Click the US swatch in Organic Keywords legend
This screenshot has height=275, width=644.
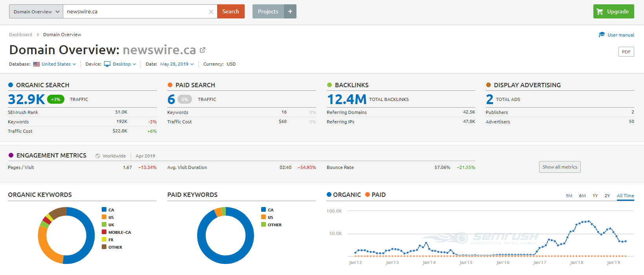104,217
